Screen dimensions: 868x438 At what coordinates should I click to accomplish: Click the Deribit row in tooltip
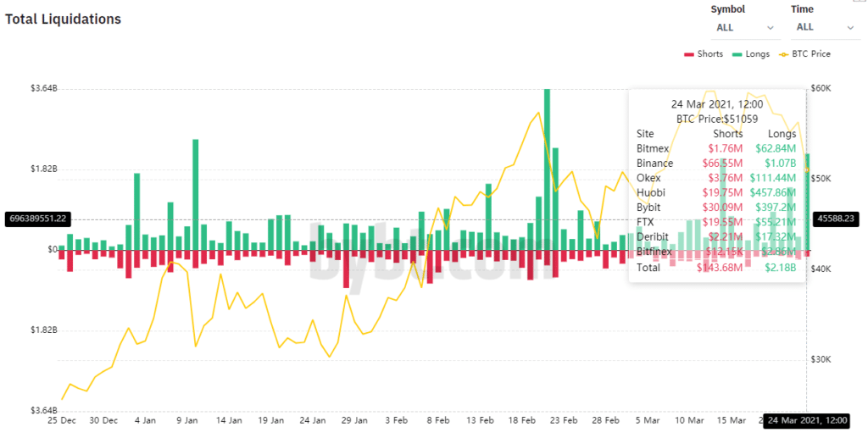pos(716,236)
